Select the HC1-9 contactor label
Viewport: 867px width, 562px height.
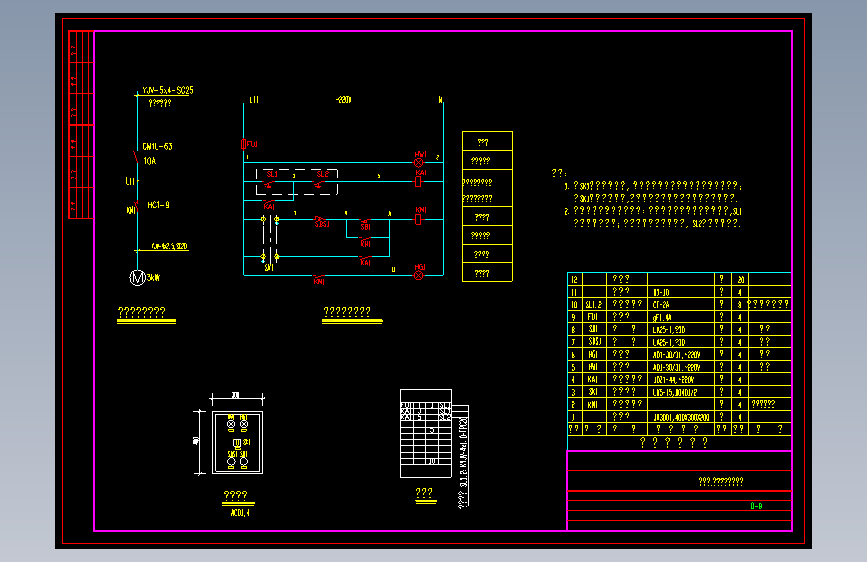tap(158, 205)
